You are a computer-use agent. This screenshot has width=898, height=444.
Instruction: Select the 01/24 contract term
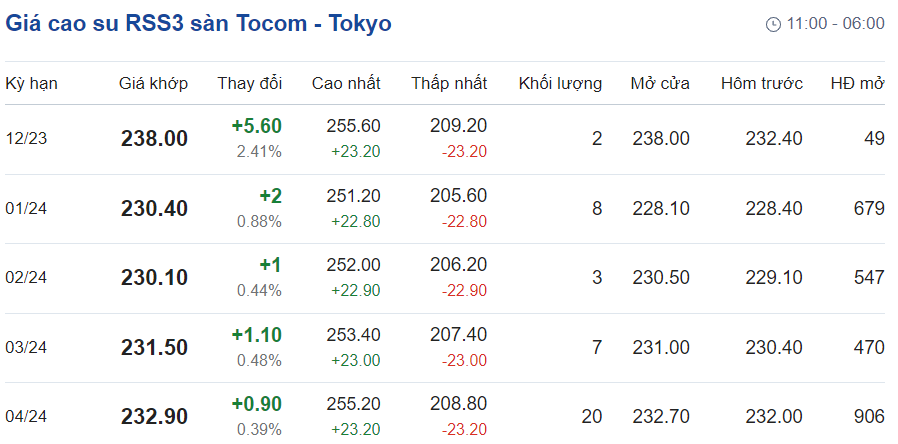(27, 208)
